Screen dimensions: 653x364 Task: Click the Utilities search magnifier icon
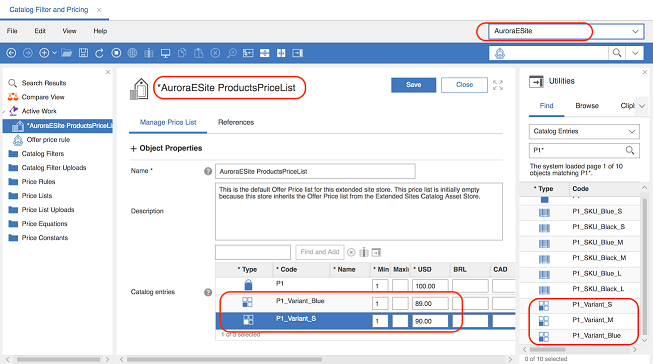click(x=630, y=150)
